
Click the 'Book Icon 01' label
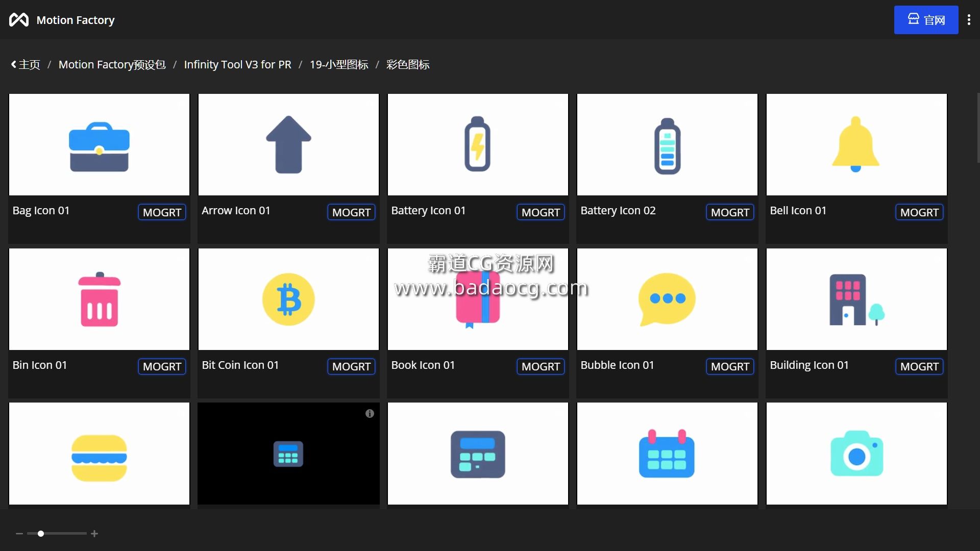coord(423,365)
